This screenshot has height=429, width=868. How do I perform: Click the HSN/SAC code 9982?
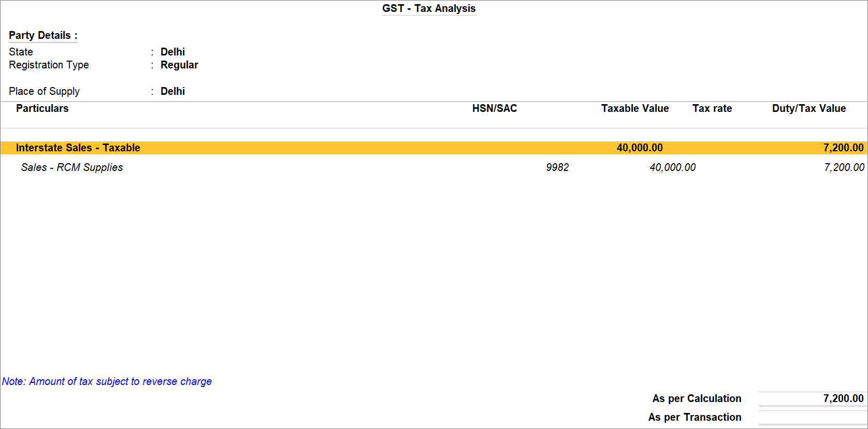click(x=557, y=167)
